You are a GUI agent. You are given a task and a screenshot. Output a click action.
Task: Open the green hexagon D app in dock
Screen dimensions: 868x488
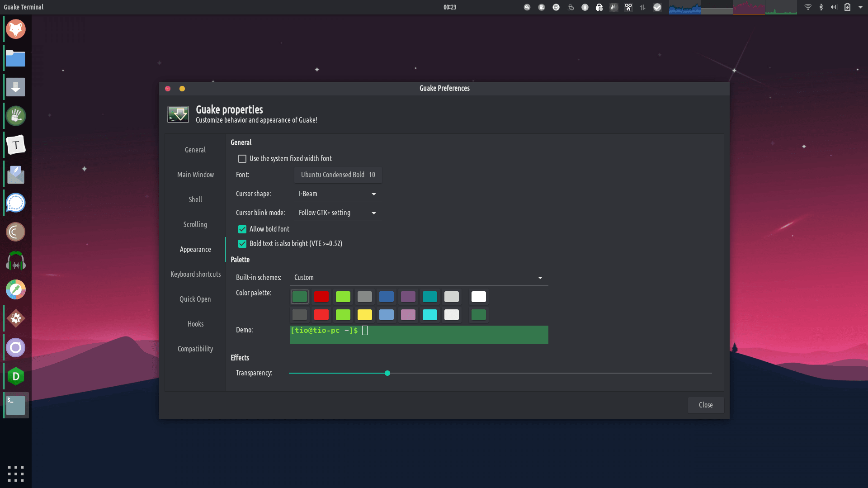tap(16, 377)
